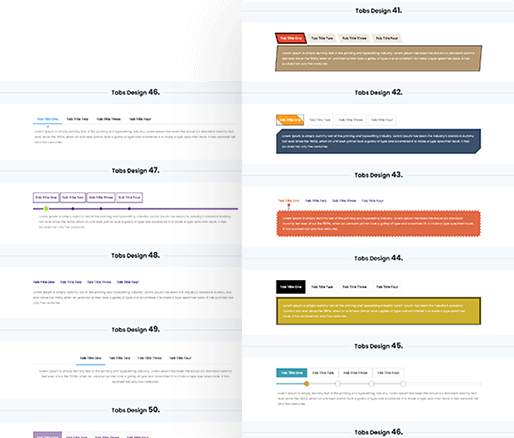Screen dimensions: 514x438
Task: Click the 'Tabs Design 48.' heading
Action: [135, 255]
